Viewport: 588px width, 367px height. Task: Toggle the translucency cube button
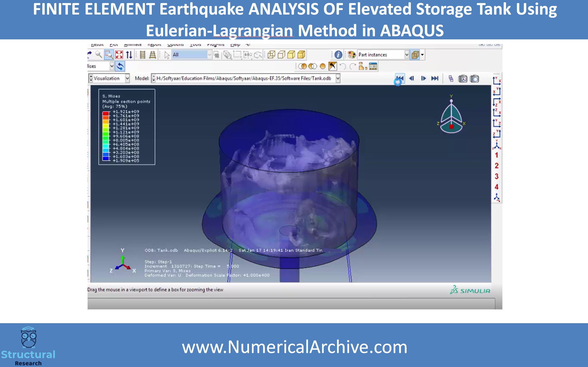point(415,55)
